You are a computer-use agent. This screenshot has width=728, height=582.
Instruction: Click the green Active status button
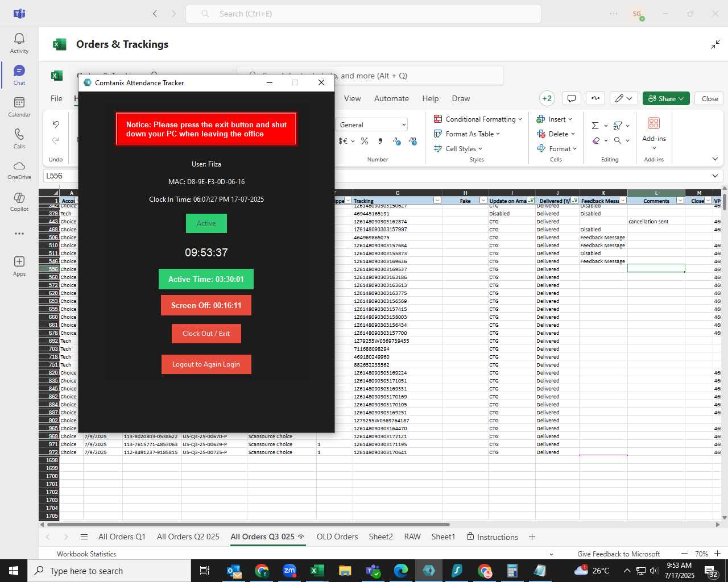206,223
